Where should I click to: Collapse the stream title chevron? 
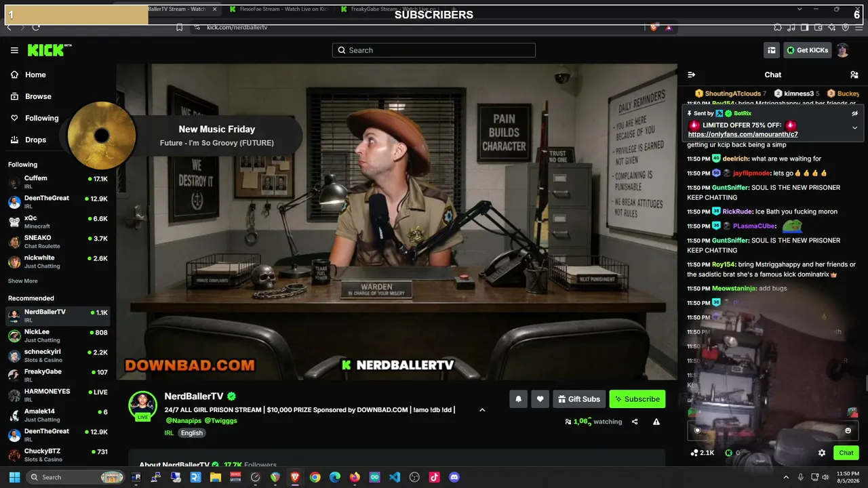pyautogui.click(x=482, y=410)
